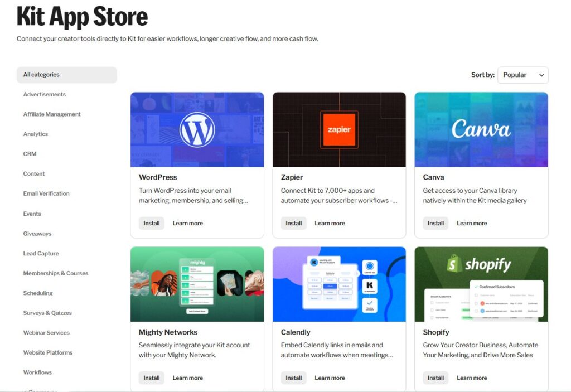Choose the Affiliate Management category
Viewport: 571px width, 392px height.
52,114
